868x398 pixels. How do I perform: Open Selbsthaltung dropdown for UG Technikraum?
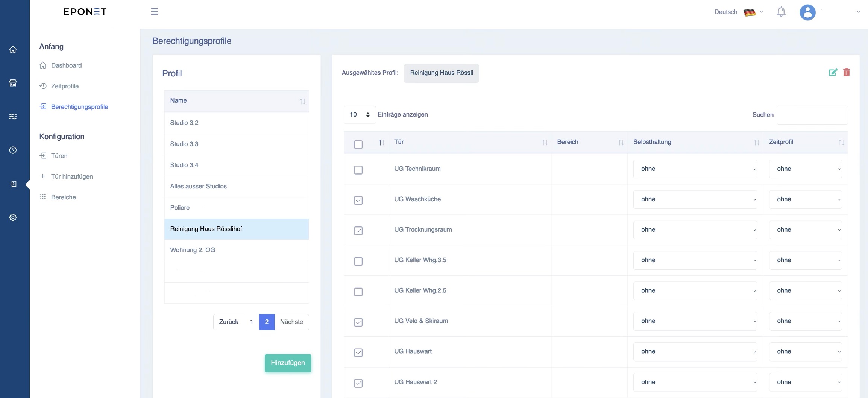[695, 169]
